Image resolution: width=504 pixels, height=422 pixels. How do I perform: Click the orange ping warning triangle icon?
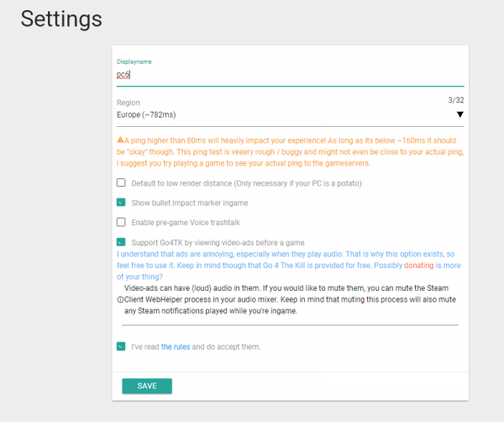(120, 140)
